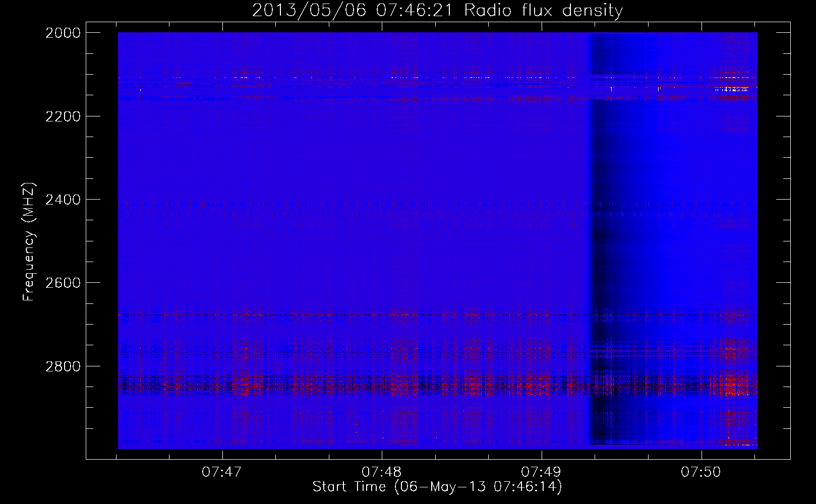Click the 07:48 time tick label
The width and height of the screenshot is (816, 504).
tap(382, 472)
